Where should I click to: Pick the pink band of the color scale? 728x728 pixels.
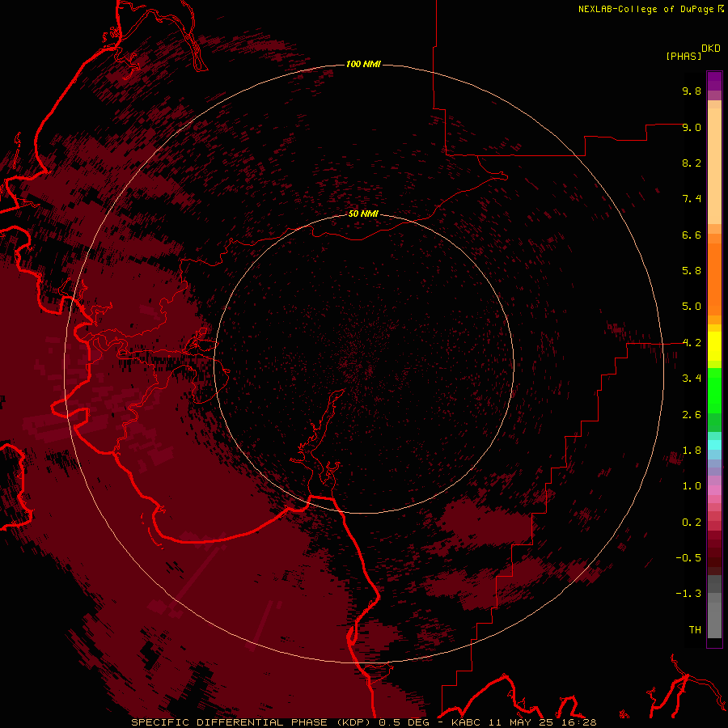point(714,490)
